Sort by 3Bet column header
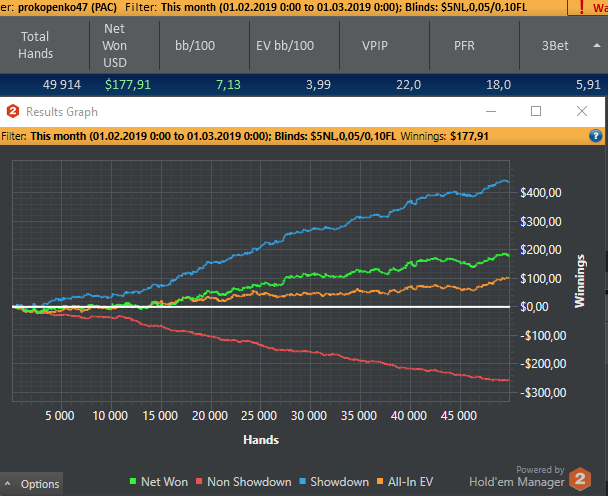Screen dimensions: 608x496 [555, 45]
